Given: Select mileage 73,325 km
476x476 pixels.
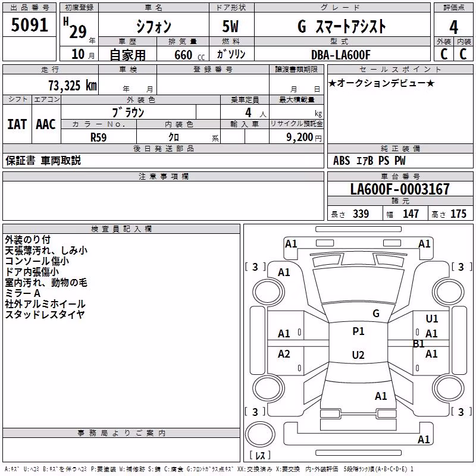Looking at the screenshot, I should [x=73, y=86].
